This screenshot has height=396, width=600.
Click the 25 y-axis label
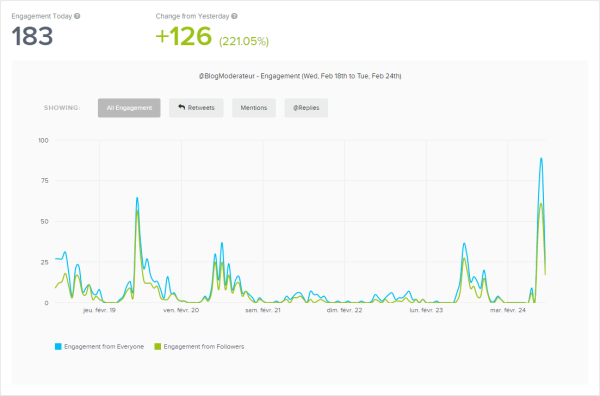pos(45,262)
